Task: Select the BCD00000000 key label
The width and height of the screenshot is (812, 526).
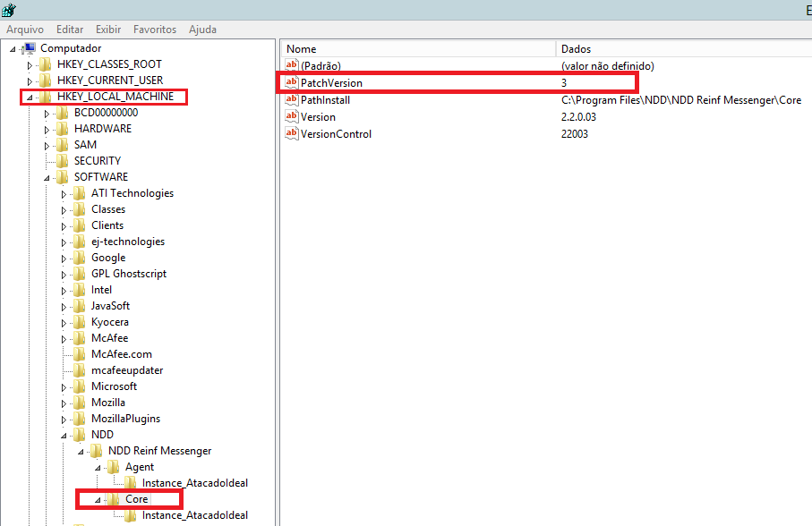Action: (x=107, y=112)
